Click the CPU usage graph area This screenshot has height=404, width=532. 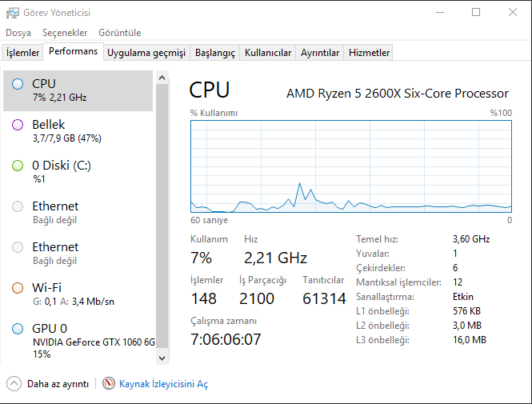(x=350, y=166)
